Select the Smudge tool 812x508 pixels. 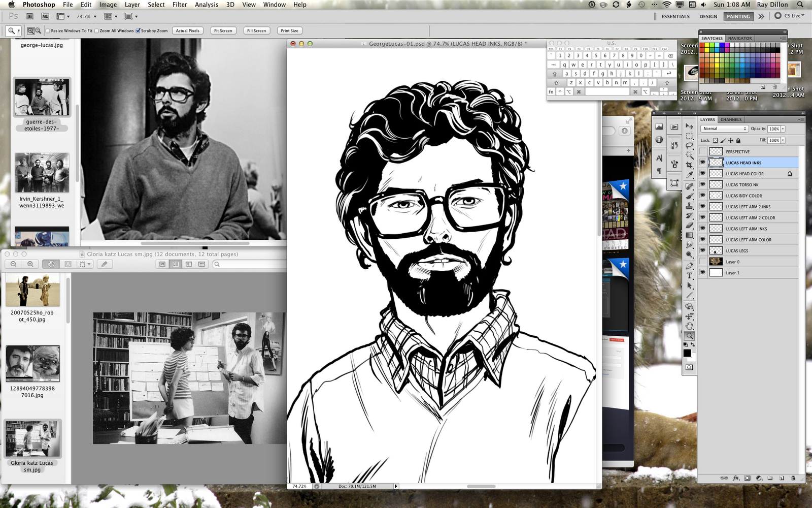689,245
